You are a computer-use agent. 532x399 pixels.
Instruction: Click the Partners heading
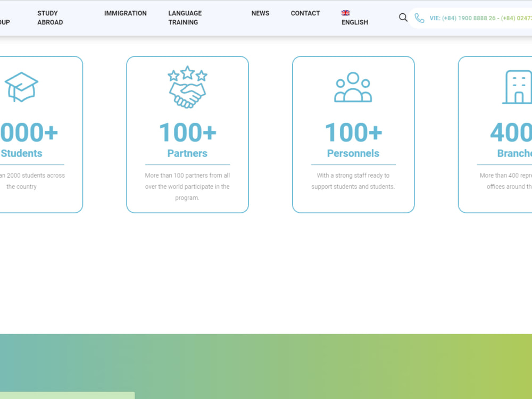187,153
